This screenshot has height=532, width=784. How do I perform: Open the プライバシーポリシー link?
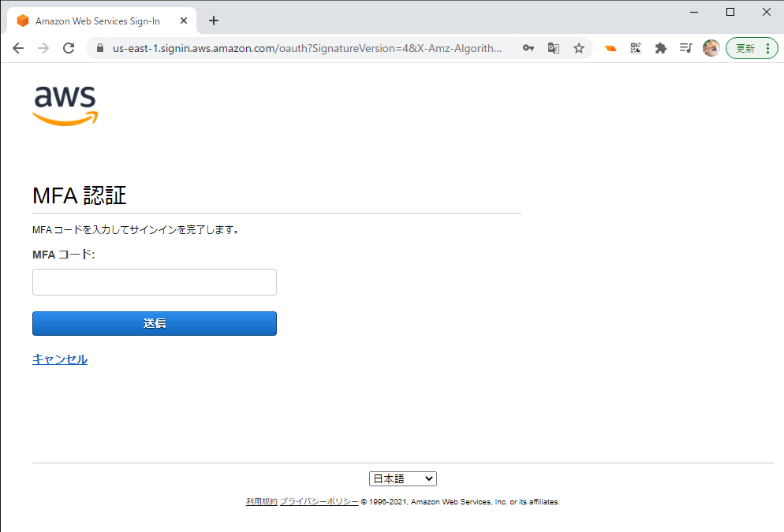pyautogui.click(x=319, y=501)
